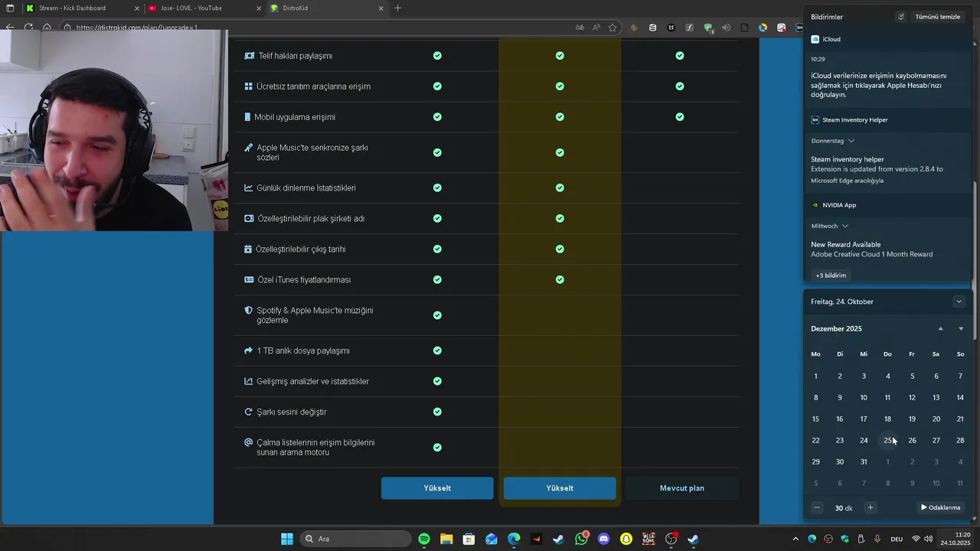The height and width of the screenshot is (551, 980).
Task: Click the browser address bar URL
Action: pyautogui.click(x=138, y=28)
